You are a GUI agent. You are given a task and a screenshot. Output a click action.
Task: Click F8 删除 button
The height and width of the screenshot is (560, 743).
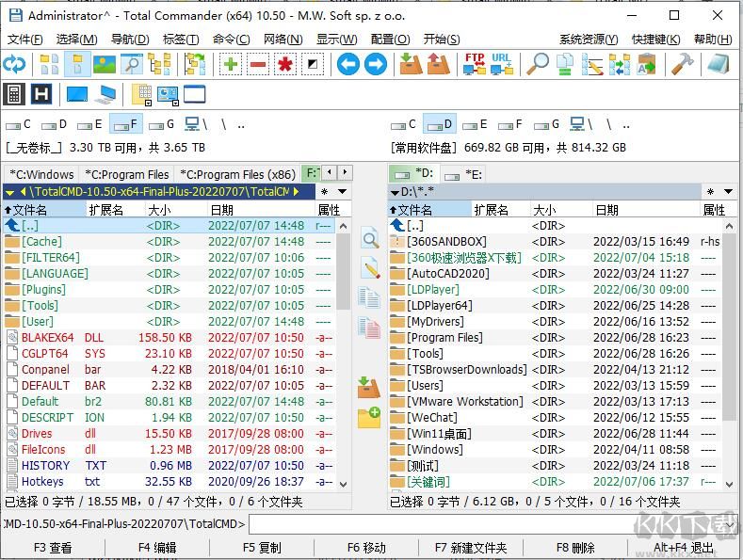coord(575,548)
